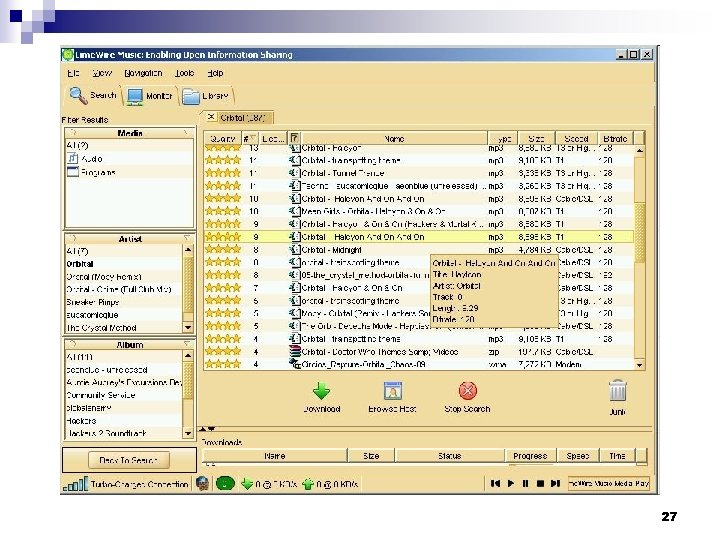Image resolution: width=720 pixels, height=540 pixels.
Task: Open the Library tab
Action: [x=206, y=96]
